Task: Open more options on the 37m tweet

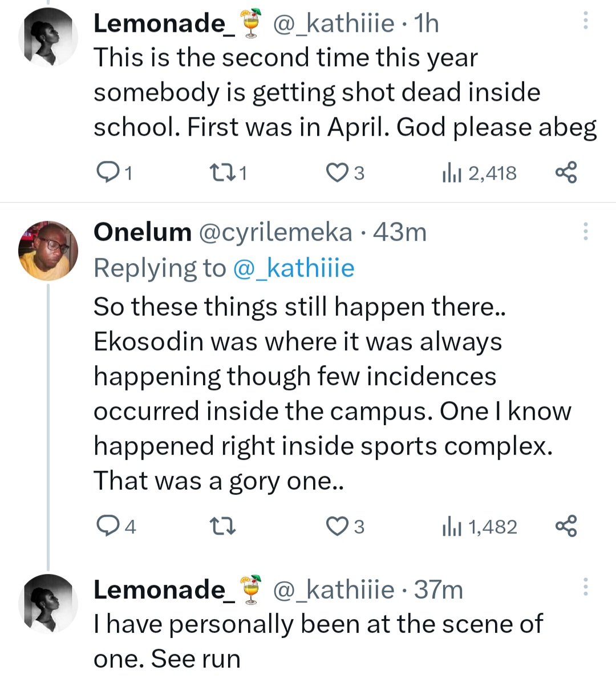Action: tap(585, 587)
